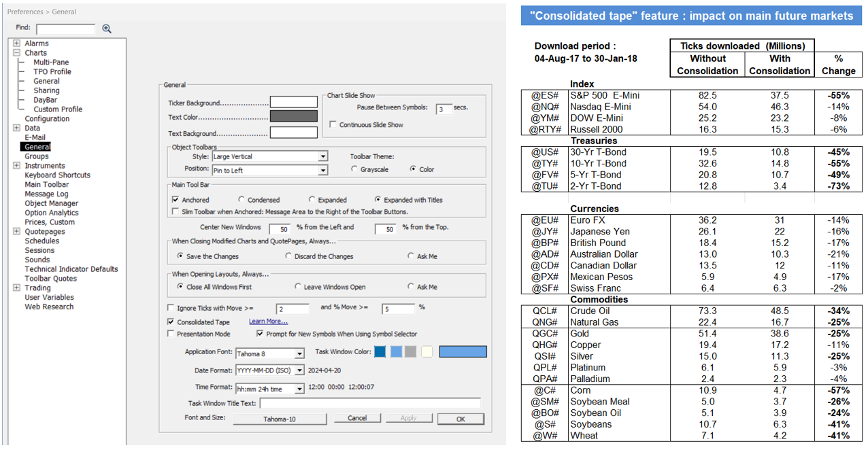The height and width of the screenshot is (450, 868).
Task: Click the gray Text Color swatch
Action: click(294, 116)
